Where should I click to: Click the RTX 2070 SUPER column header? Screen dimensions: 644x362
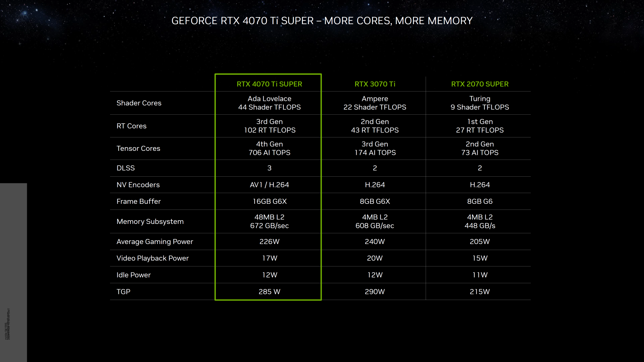click(480, 84)
